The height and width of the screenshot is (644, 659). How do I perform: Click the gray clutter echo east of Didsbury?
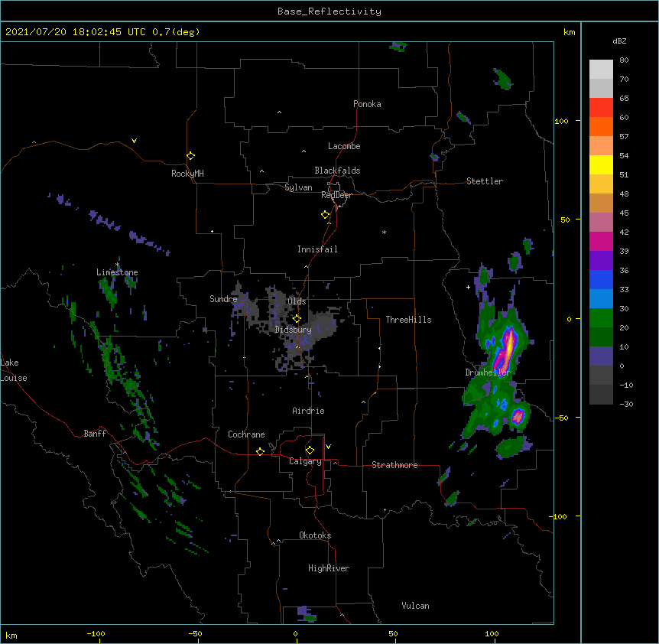coord(322,326)
